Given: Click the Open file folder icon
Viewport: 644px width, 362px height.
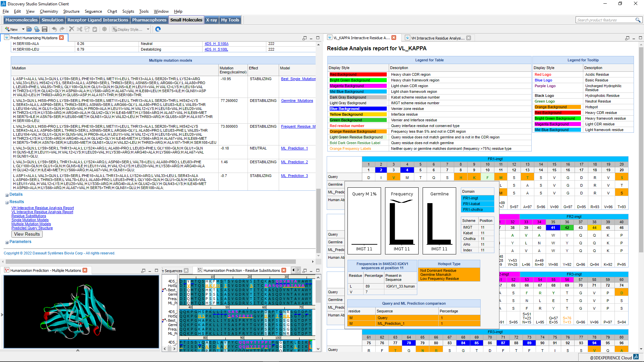Looking at the screenshot, I should [29, 29].
